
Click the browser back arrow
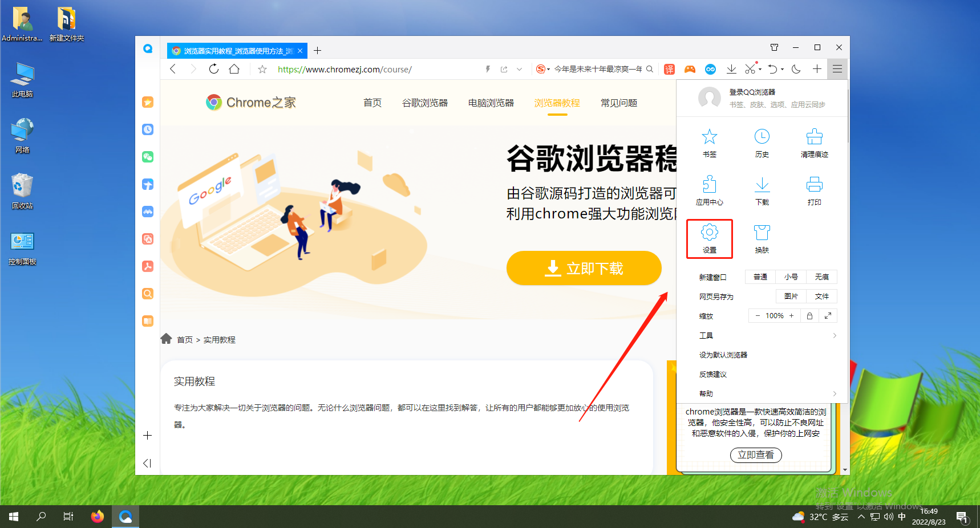173,69
